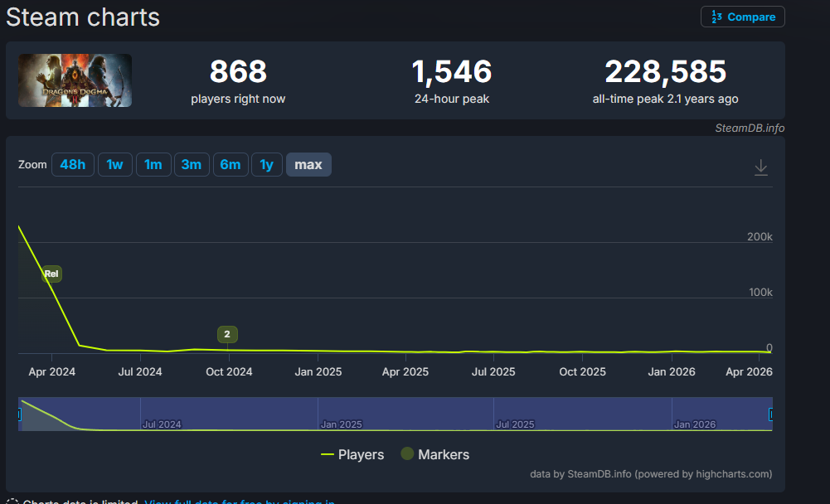Click the Steam charts heading
Viewport: 830px width, 504px height.
(x=83, y=17)
